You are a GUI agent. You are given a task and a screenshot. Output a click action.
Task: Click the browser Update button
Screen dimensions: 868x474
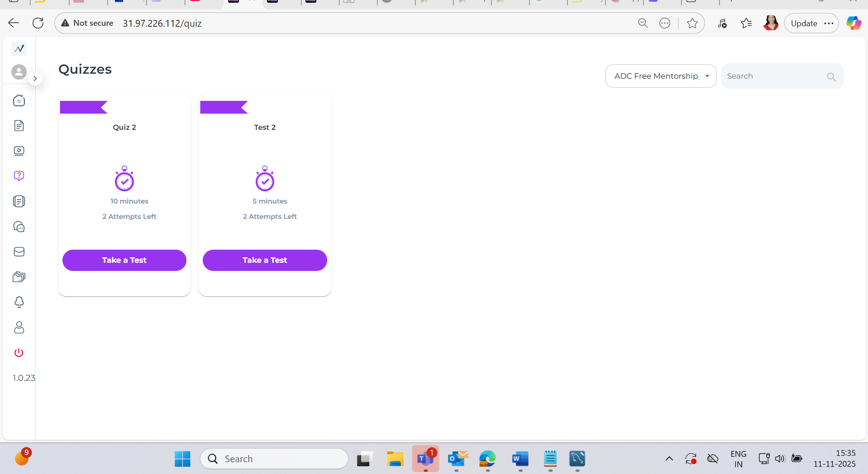pos(804,24)
